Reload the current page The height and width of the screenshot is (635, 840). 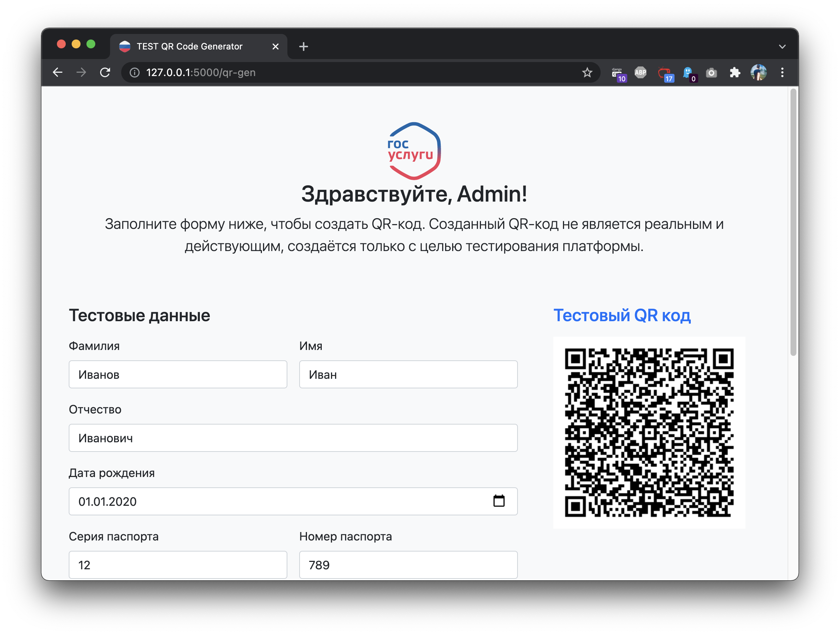click(x=105, y=72)
